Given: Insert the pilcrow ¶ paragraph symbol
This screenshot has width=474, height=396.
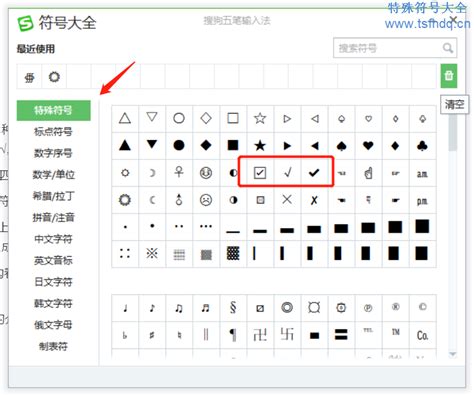Looking at the screenshot, I should (x=233, y=335).
